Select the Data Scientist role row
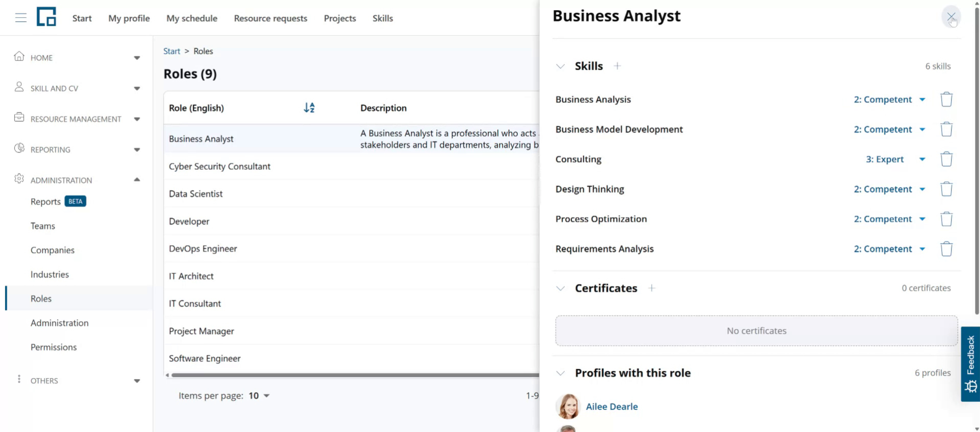Viewport: 980px width, 432px height. pos(352,194)
